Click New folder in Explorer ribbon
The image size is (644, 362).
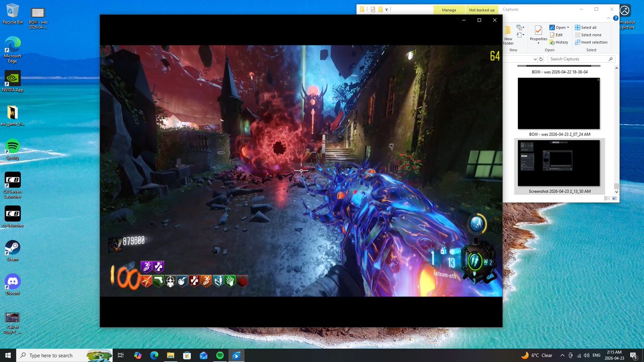click(508, 35)
